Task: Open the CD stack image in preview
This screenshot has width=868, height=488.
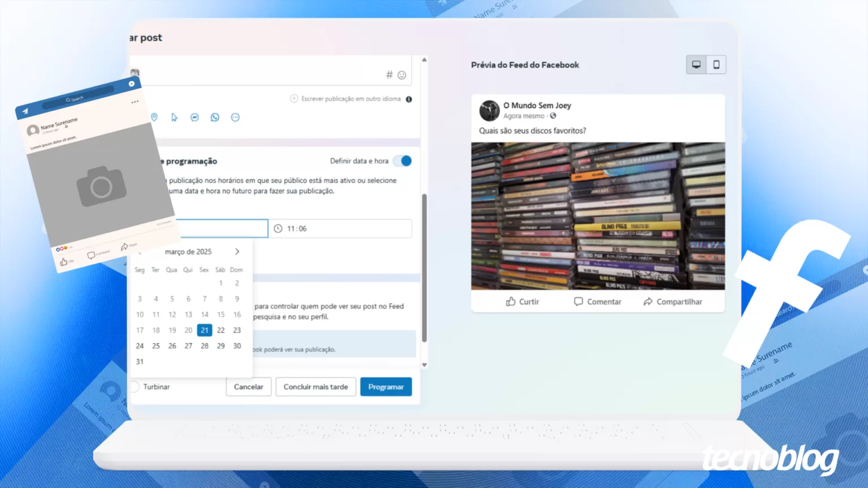Action: [598, 216]
